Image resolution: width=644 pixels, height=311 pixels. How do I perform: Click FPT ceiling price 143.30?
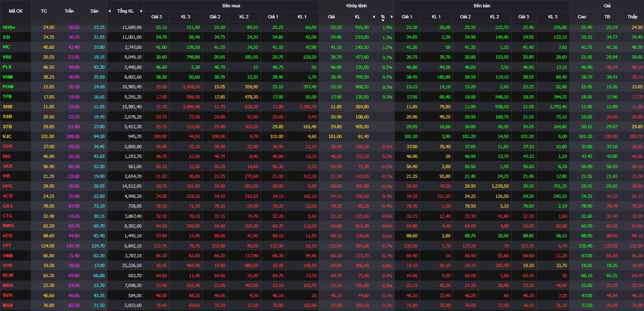coord(73,246)
